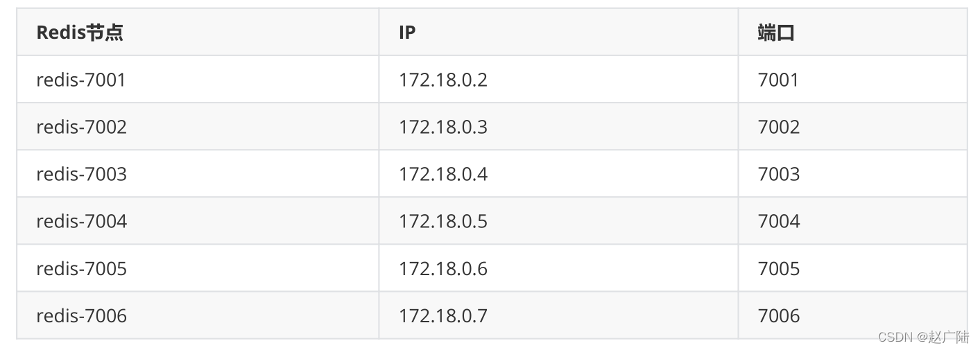Click the CSDN @赵广陆 watermark text
Viewport: 980px width, 350px height.
click(923, 338)
